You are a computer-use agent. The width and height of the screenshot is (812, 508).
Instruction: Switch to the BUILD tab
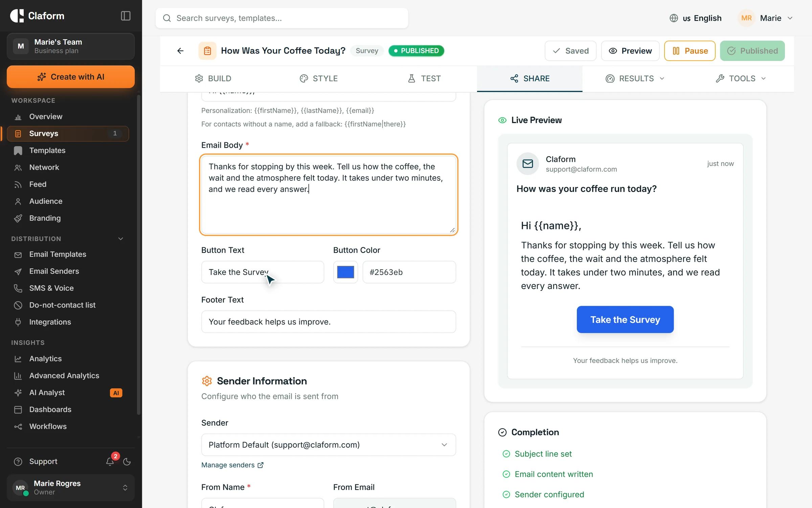[213, 79]
